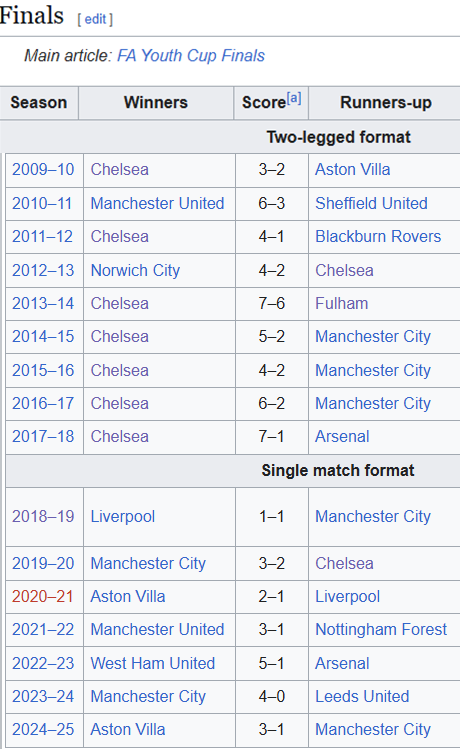Screen dimensions: 460x749
Task: Click Aston Villa runners-up in 2009–10 row
Action: (x=353, y=170)
